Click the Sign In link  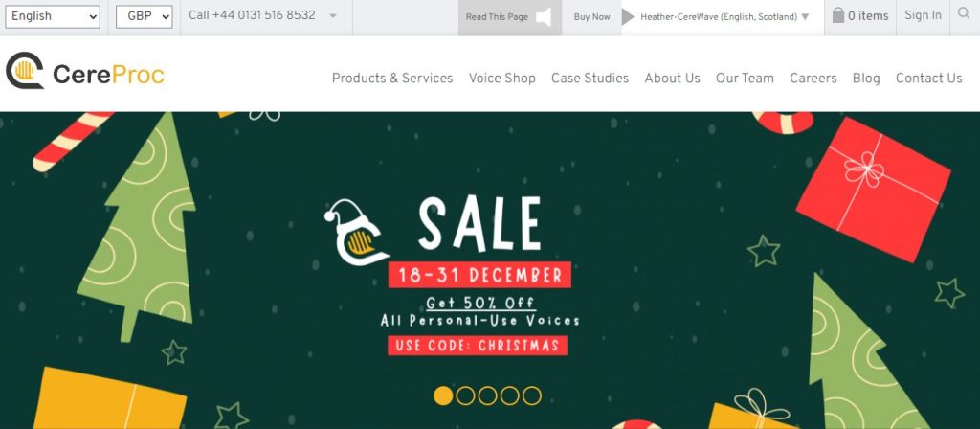click(x=924, y=15)
